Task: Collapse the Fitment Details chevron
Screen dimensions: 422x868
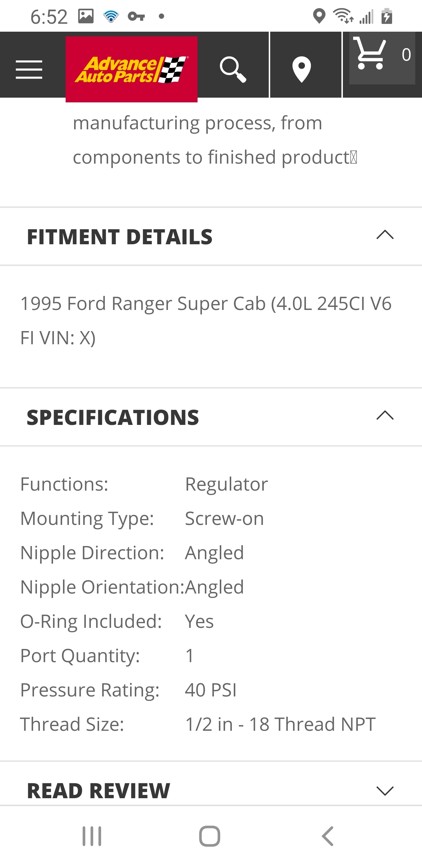Action: (385, 235)
